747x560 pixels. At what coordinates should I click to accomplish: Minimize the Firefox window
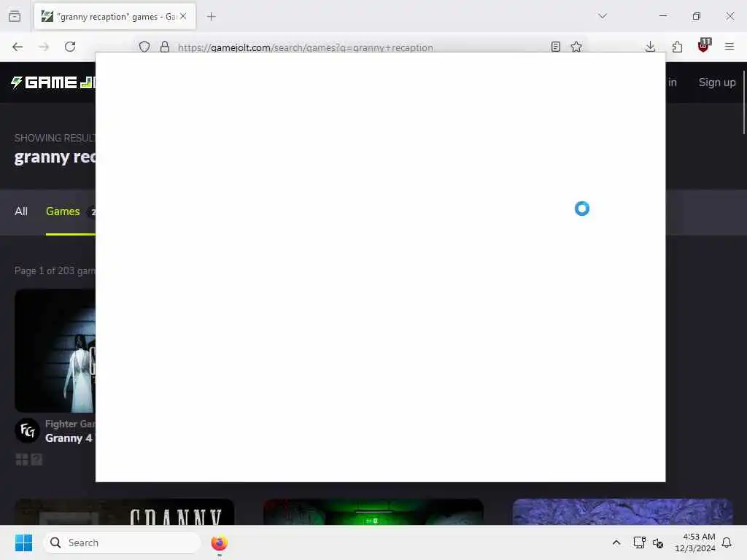tap(662, 16)
